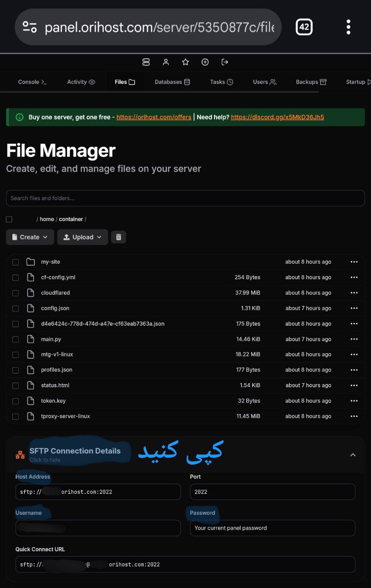The height and width of the screenshot is (588, 371).
Task: Open the Upload dropdown
Action: tap(83, 237)
